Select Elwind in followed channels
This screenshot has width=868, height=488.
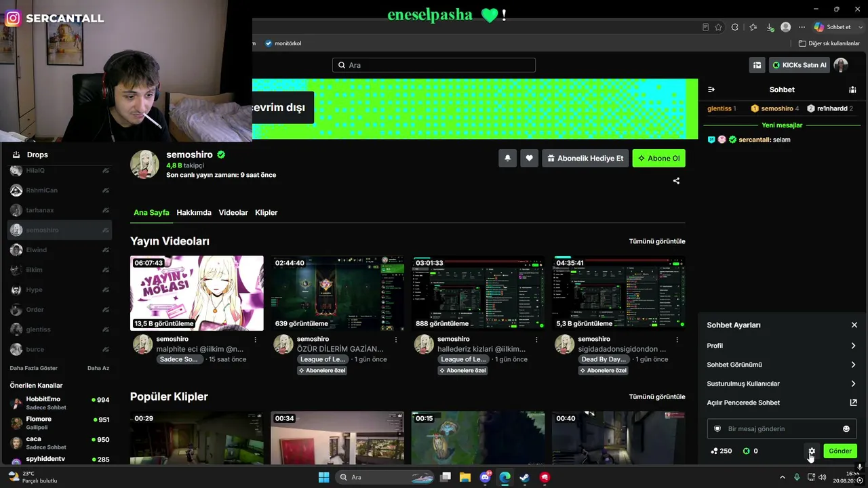60,250
